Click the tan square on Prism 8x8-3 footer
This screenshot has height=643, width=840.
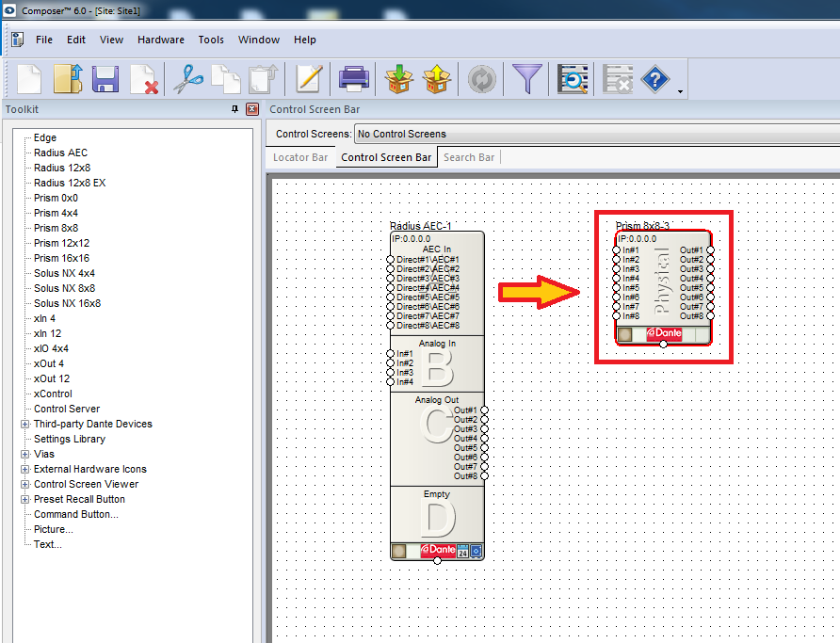(625, 334)
